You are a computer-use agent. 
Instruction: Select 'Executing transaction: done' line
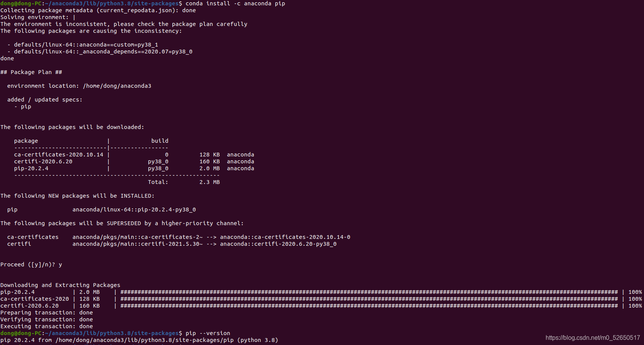[47, 326]
